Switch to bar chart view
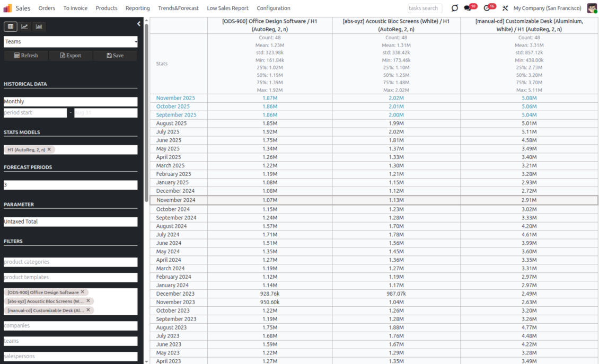 [x=39, y=26]
